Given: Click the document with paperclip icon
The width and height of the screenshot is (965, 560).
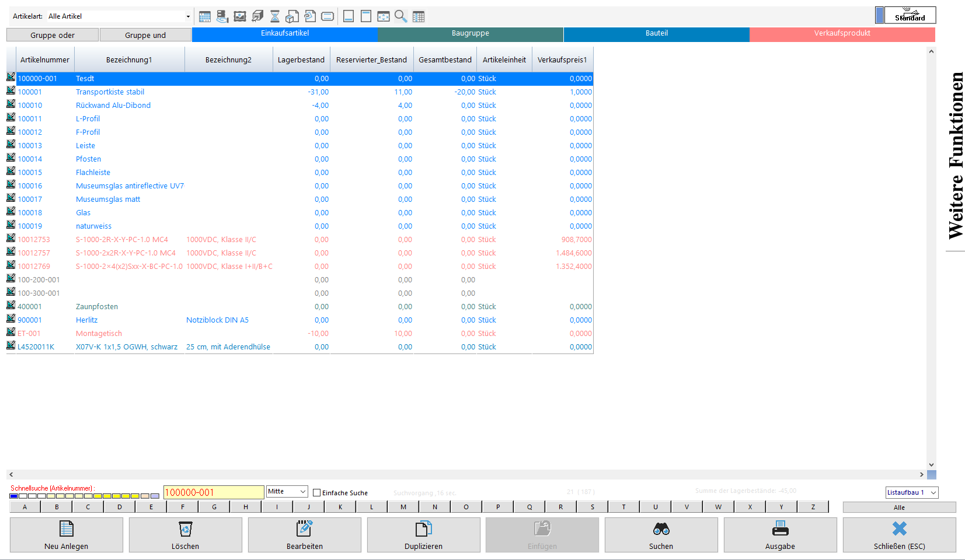Looking at the screenshot, I should [310, 16].
